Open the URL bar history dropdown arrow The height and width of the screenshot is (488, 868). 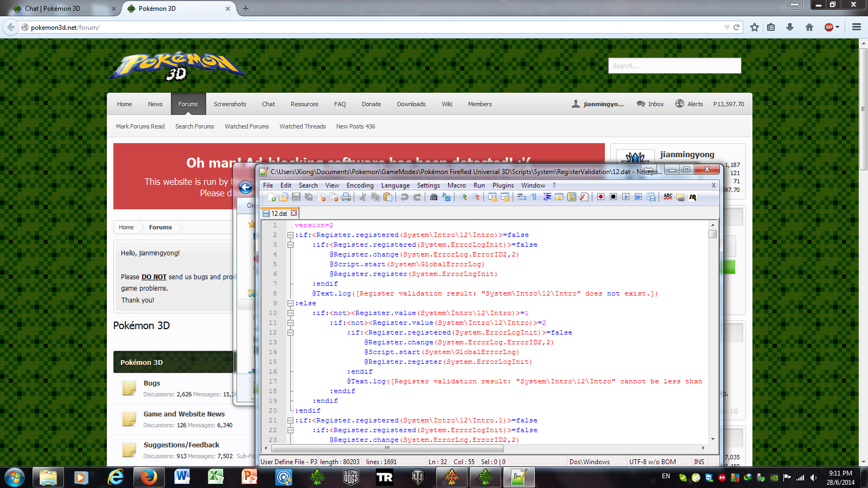tap(727, 27)
